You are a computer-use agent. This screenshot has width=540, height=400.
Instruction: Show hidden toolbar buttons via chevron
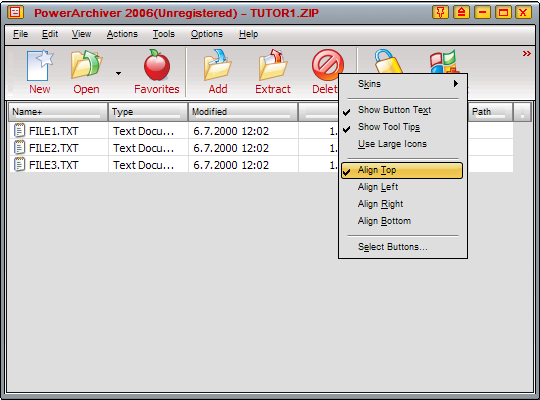(x=526, y=53)
